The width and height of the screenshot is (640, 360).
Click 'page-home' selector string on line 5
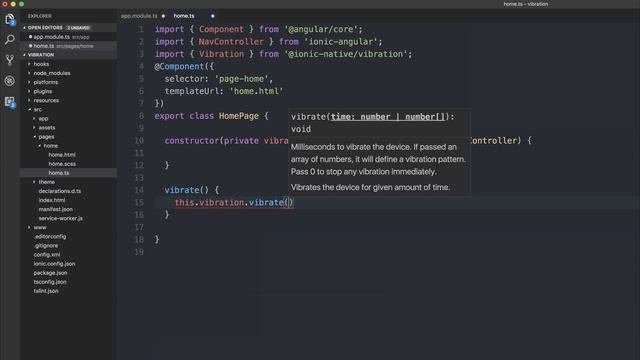point(242,79)
